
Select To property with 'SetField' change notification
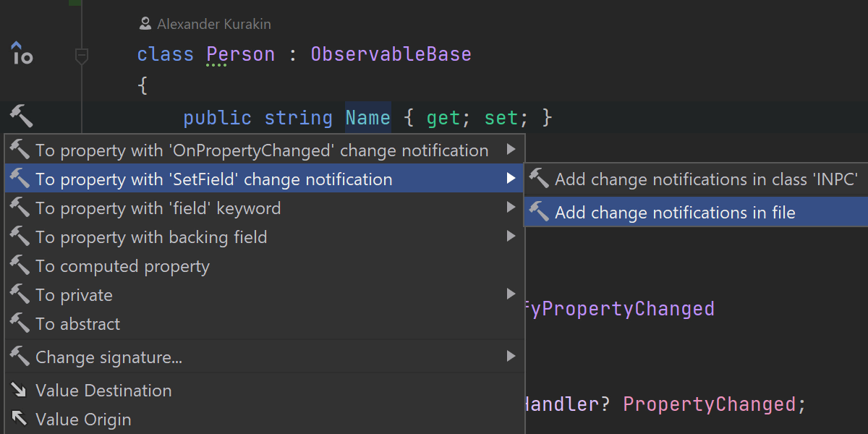214,179
